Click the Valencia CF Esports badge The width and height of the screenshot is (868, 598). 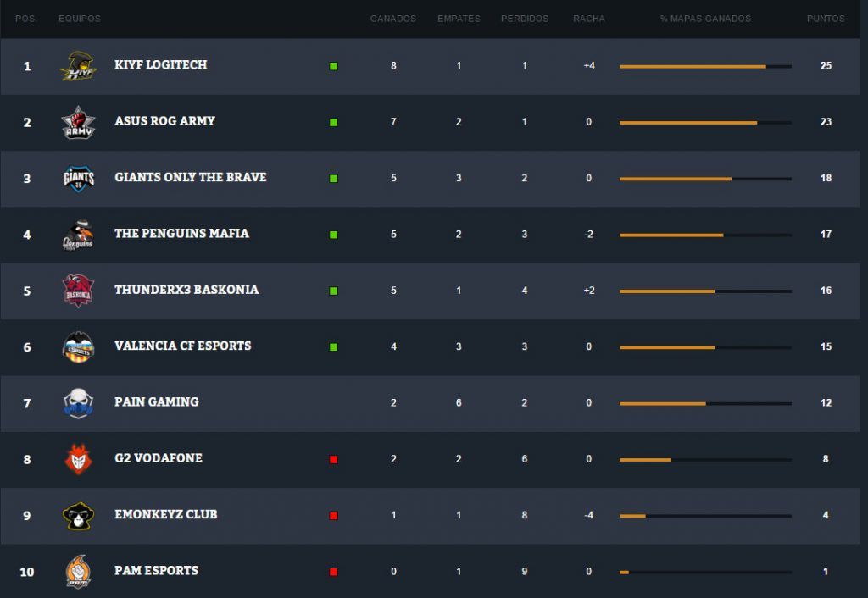[78, 346]
